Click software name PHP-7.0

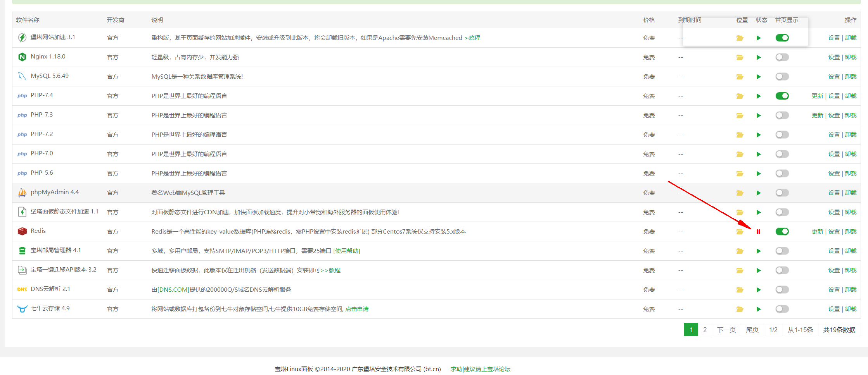coord(42,153)
